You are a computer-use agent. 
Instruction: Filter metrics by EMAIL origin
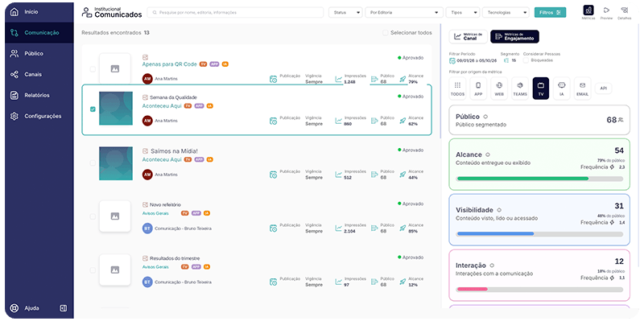click(582, 88)
